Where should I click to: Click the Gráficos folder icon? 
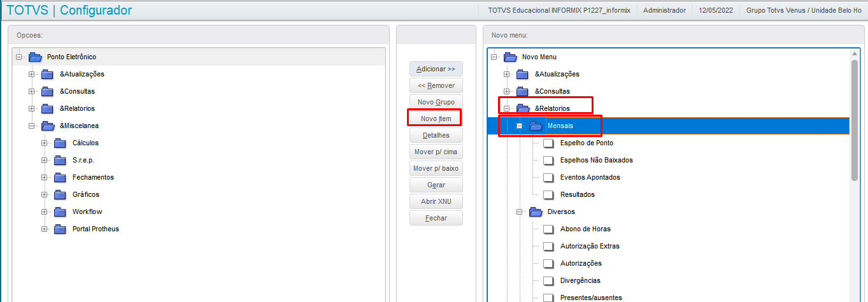60,194
